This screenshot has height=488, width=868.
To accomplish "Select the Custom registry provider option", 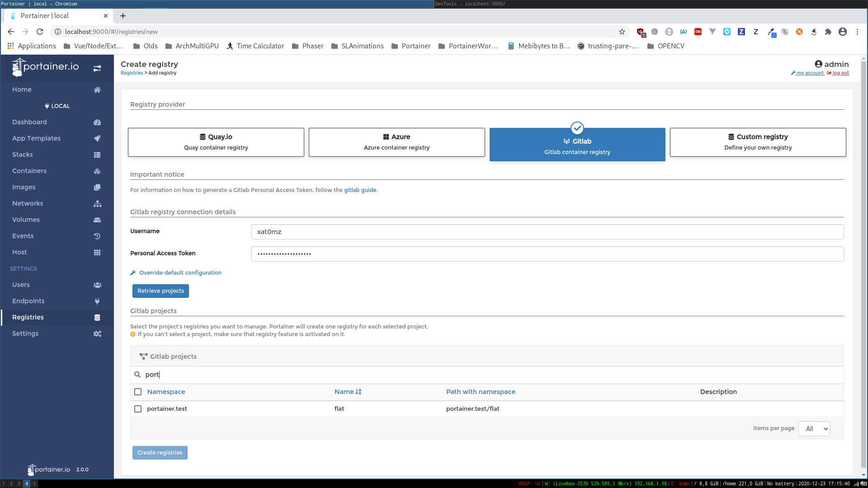I will click(758, 142).
